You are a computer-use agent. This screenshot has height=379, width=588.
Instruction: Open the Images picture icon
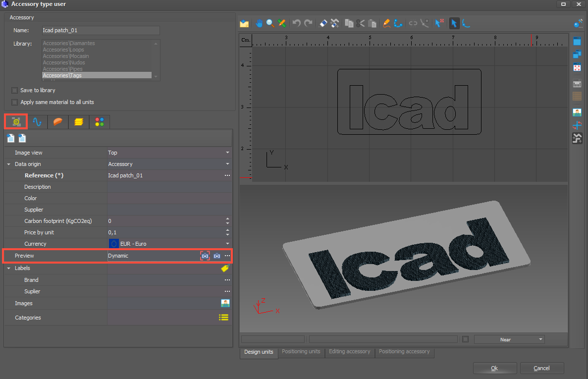[225, 303]
